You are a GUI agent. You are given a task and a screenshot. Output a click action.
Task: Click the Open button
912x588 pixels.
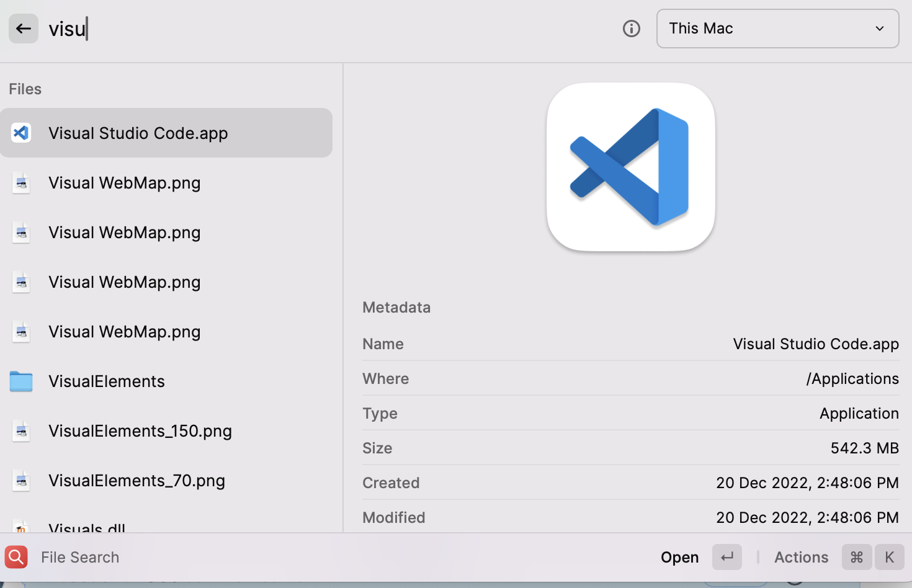tap(679, 556)
